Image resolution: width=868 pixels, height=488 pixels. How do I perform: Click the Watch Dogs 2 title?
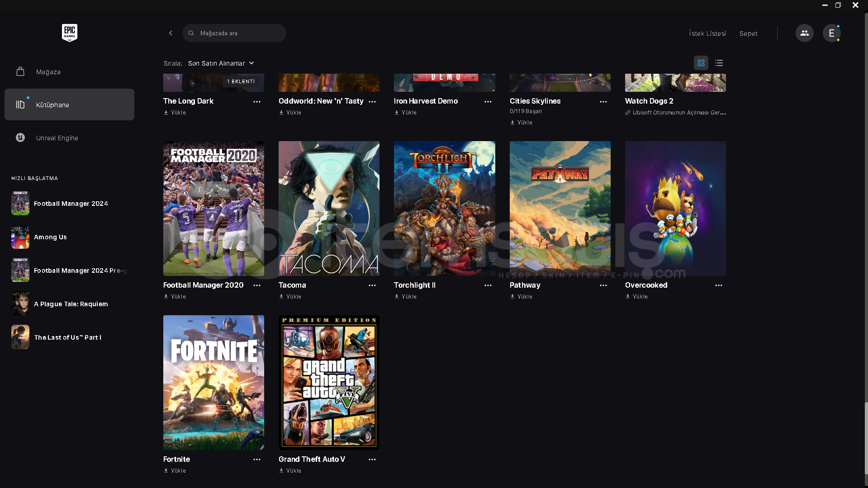pos(649,101)
